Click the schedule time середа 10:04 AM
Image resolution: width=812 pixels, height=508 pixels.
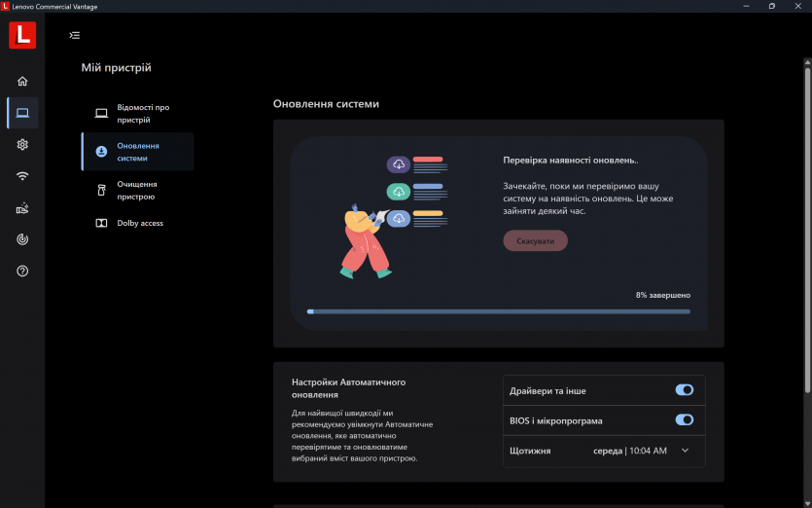(x=630, y=451)
